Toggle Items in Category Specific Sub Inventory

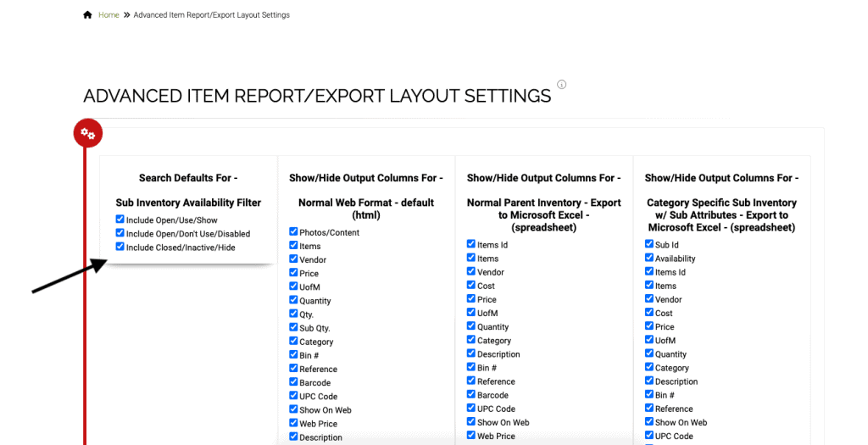click(649, 285)
